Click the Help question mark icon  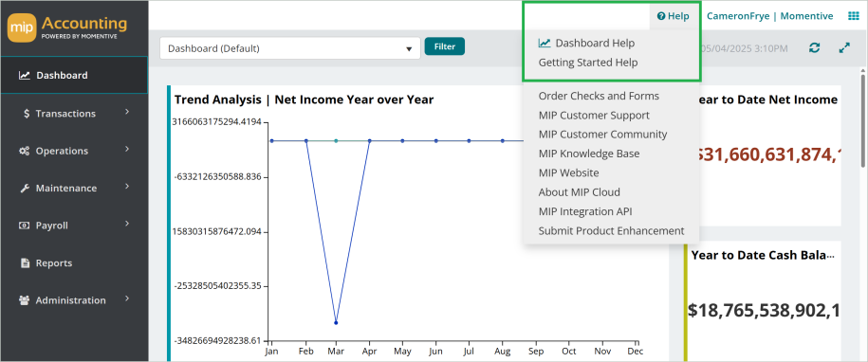[661, 16]
